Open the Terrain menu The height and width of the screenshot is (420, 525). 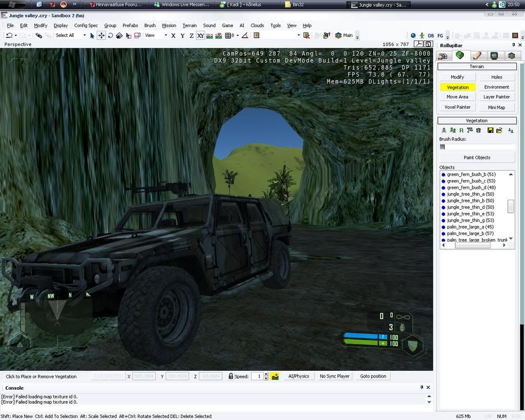click(190, 26)
